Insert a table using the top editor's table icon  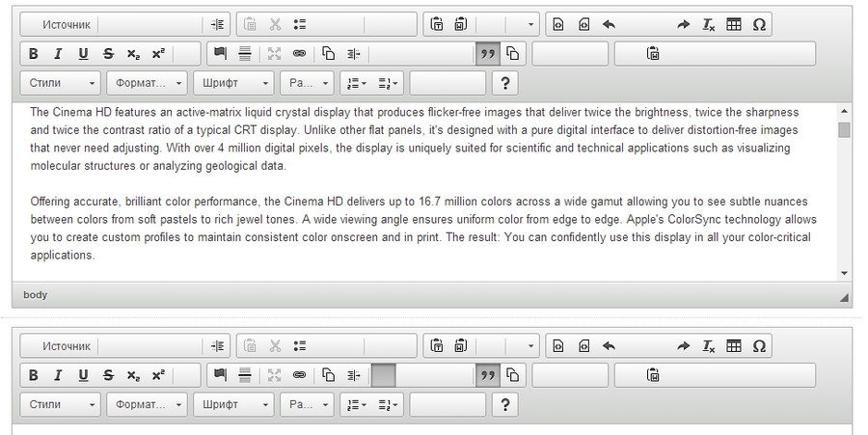point(734,24)
